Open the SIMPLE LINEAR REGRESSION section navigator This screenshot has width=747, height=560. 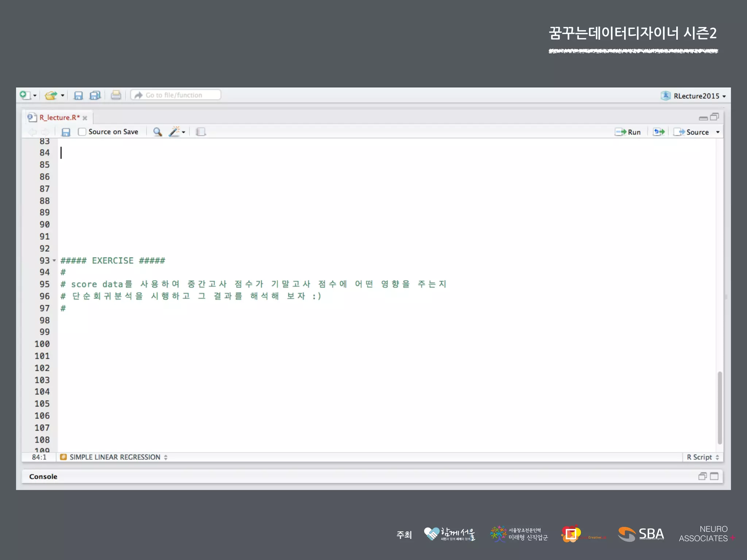[115, 457]
